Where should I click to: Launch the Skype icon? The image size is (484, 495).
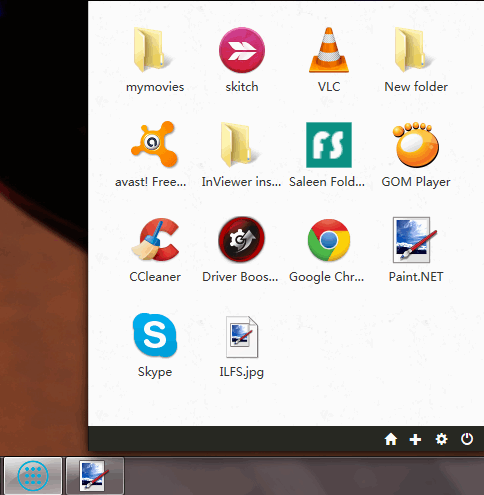(x=155, y=335)
